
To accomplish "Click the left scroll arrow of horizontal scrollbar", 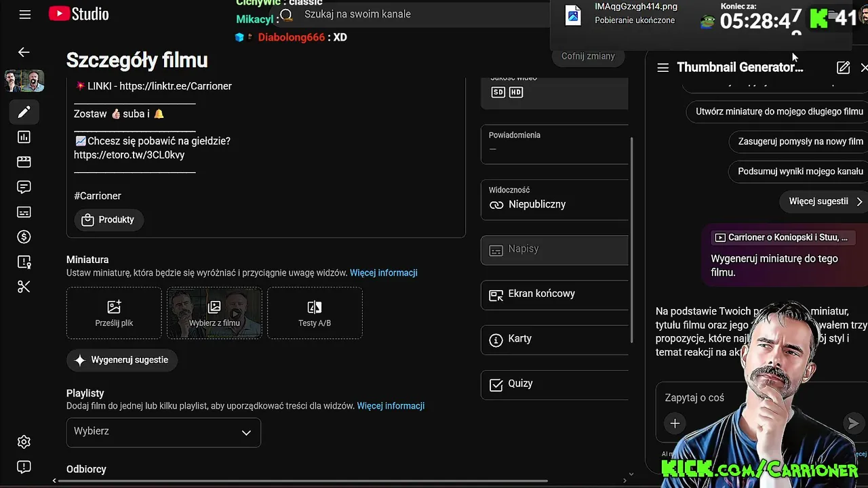I will [x=54, y=481].
